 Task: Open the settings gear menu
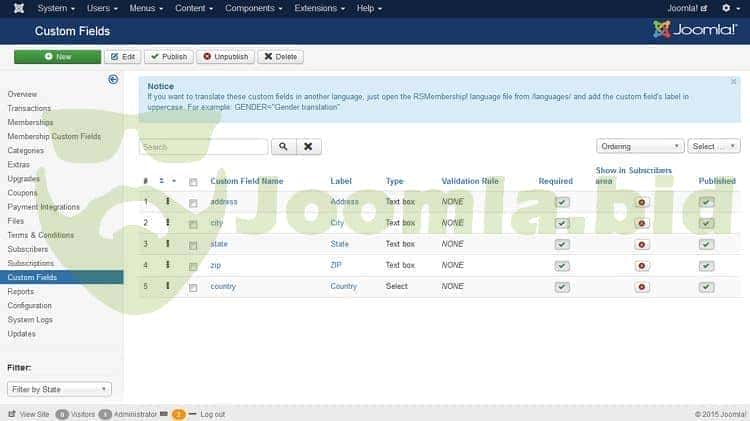(727, 8)
